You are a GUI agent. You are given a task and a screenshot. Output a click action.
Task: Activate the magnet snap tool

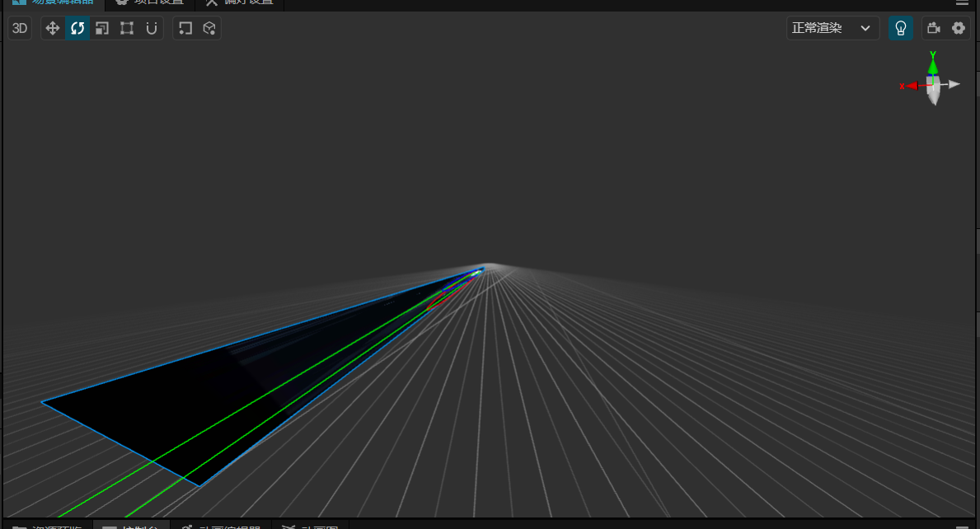152,28
